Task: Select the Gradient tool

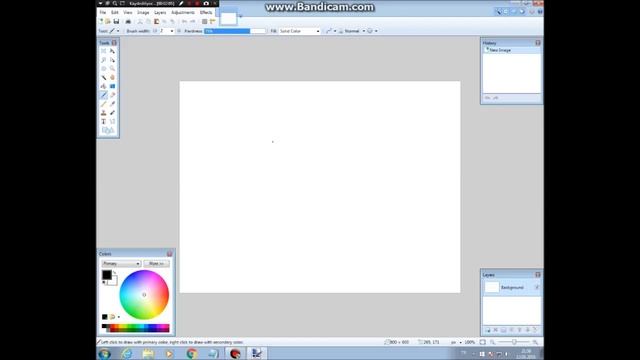Action: click(113, 86)
